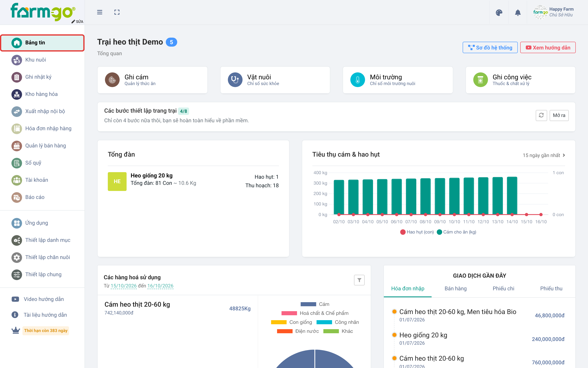Go to Quản lý bán hàng
The height and width of the screenshot is (368, 588).
(42, 146)
